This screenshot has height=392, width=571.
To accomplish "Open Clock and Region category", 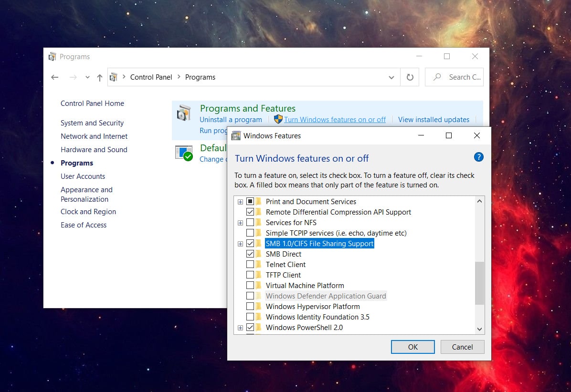I will (x=88, y=212).
